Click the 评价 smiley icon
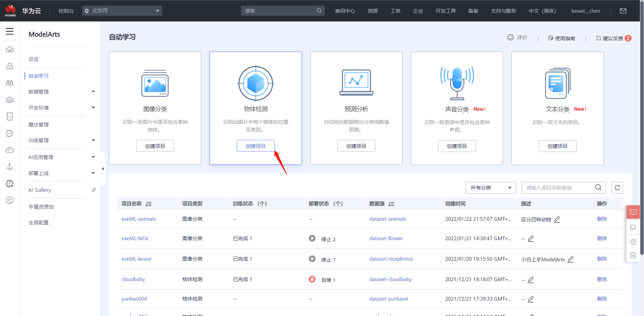This screenshot has width=644, height=316. coord(510,37)
